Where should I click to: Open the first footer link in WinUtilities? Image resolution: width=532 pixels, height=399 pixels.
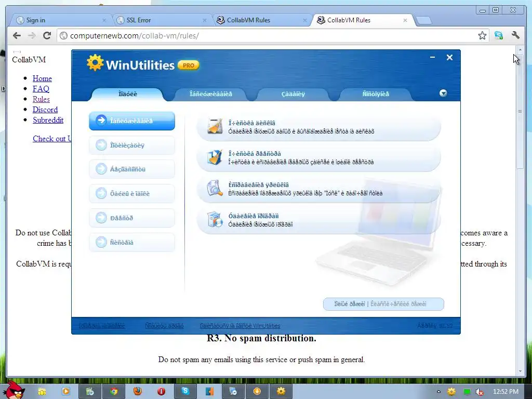[102, 326]
